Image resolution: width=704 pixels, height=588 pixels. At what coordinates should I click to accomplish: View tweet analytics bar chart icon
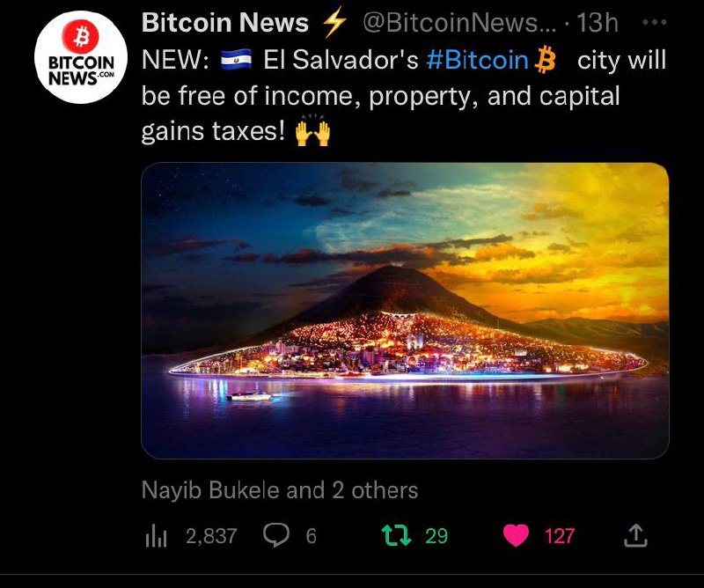[156, 535]
